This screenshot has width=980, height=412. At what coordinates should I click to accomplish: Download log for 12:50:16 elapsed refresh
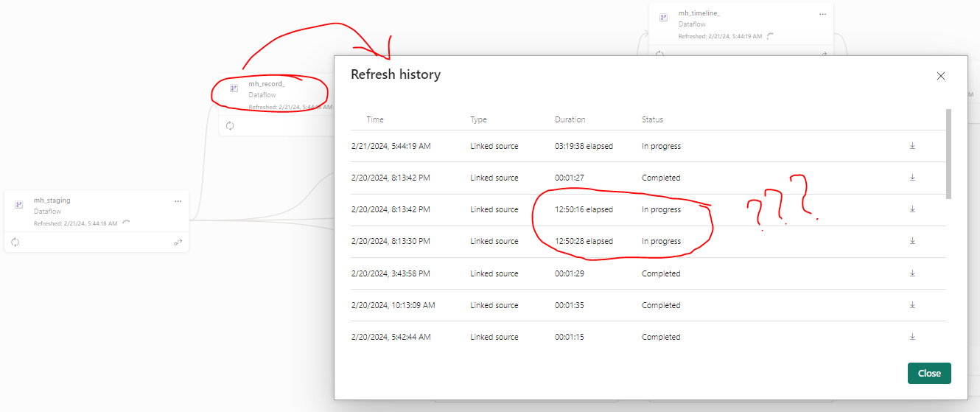click(x=912, y=209)
